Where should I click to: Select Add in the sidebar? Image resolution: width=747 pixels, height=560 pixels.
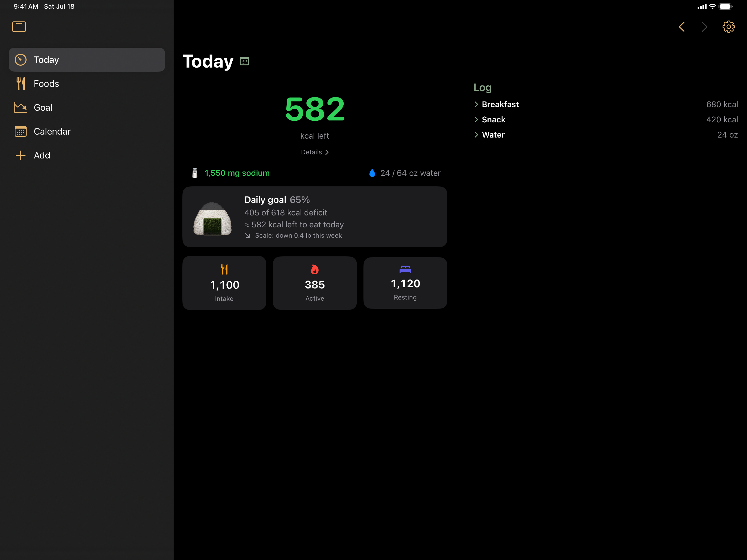(x=87, y=155)
